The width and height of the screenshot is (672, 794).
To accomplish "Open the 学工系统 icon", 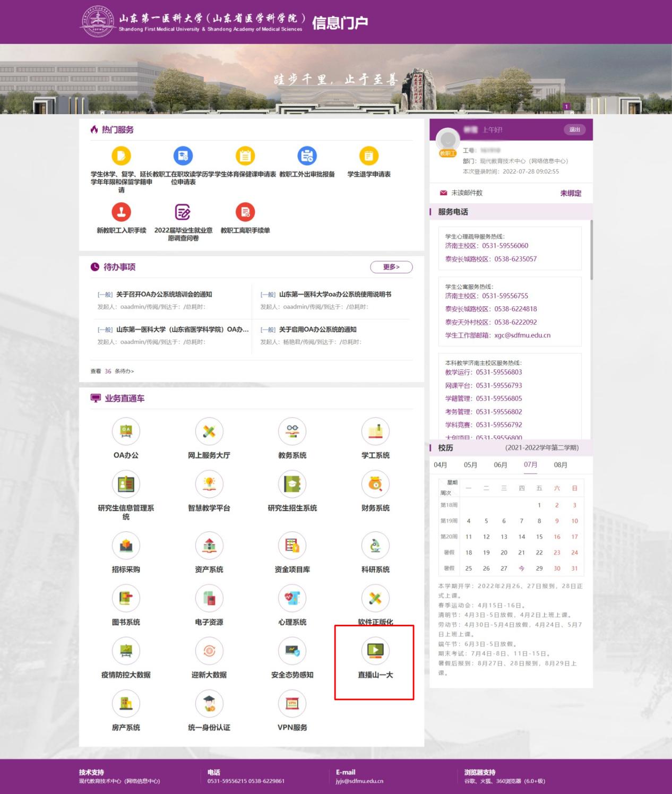I will pos(376,431).
